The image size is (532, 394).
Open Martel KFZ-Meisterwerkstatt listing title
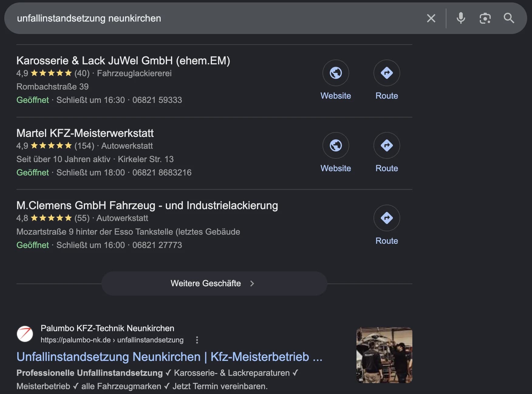85,133
